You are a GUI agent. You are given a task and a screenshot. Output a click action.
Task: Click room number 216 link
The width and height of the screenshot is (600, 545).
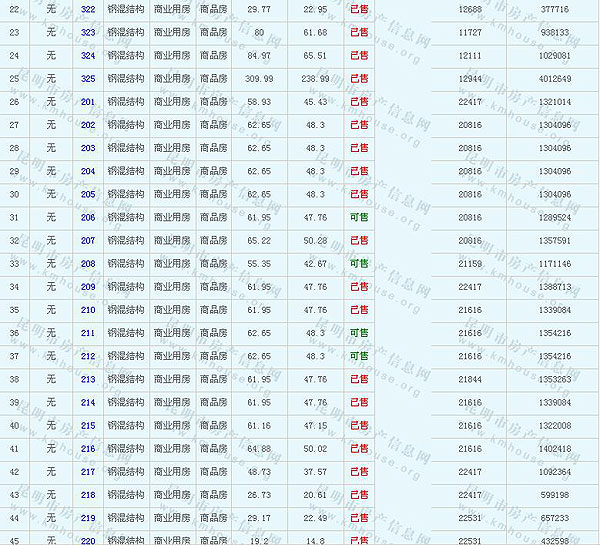pyautogui.click(x=88, y=449)
